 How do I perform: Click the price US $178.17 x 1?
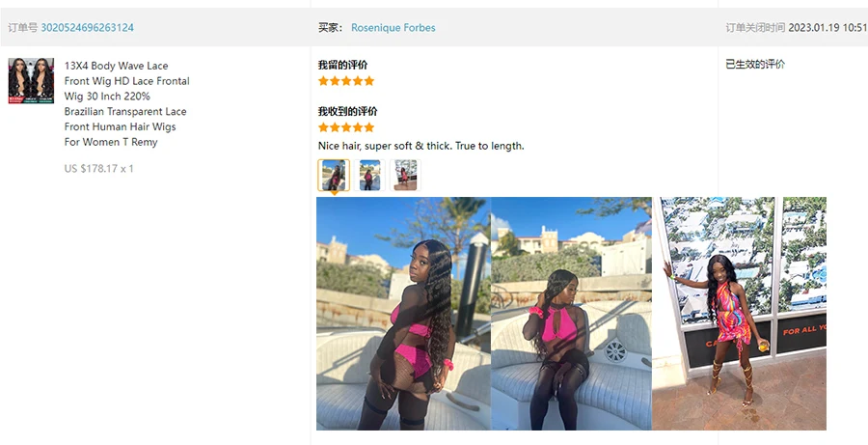[x=98, y=169]
